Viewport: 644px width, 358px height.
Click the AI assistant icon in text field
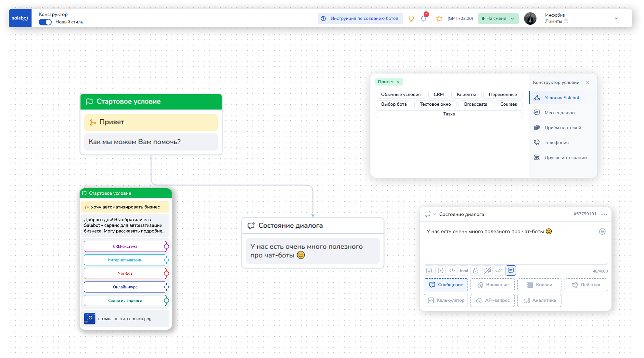[x=602, y=232]
